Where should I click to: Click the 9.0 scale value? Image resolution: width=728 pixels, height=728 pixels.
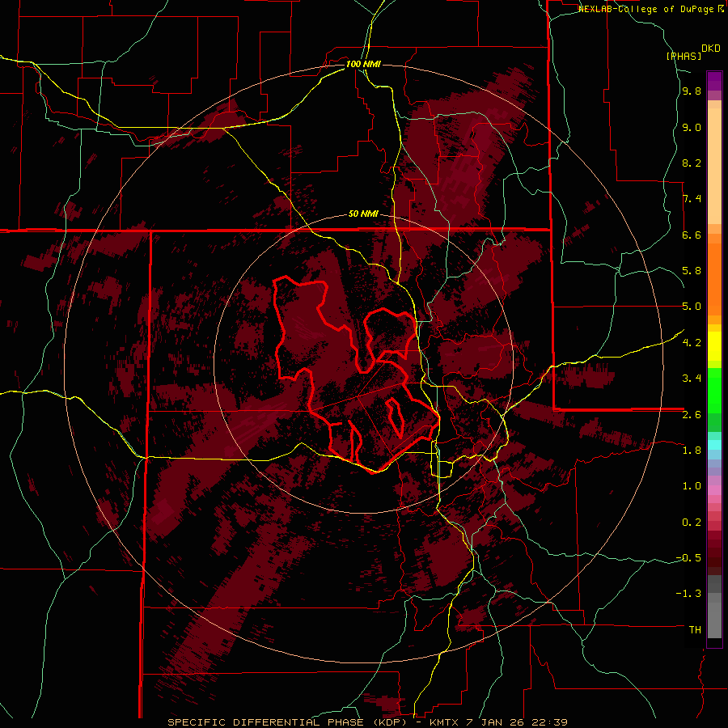pyautogui.click(x=692, y=127)
